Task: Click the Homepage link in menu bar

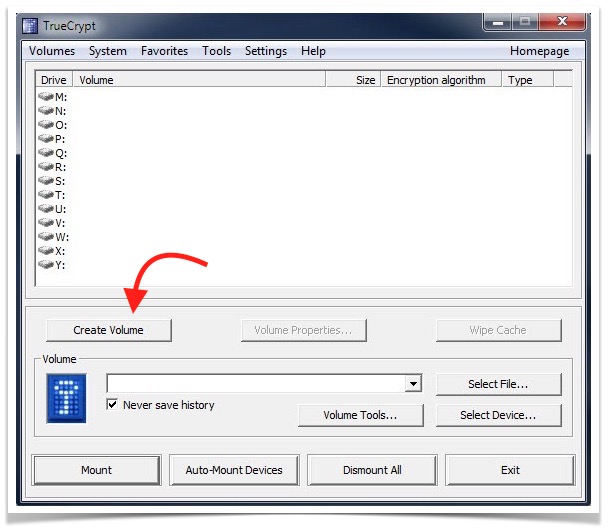Action: pos(539,51)
